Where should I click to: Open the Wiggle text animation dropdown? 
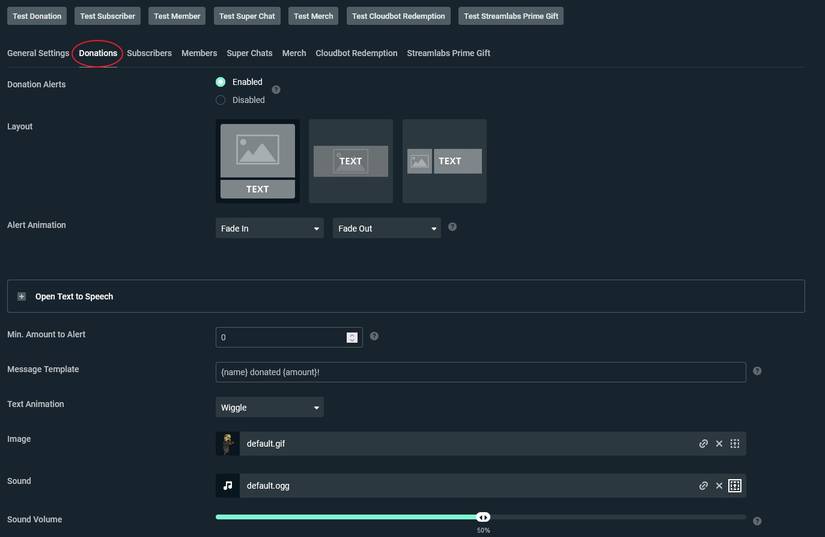tap(269, 408)
